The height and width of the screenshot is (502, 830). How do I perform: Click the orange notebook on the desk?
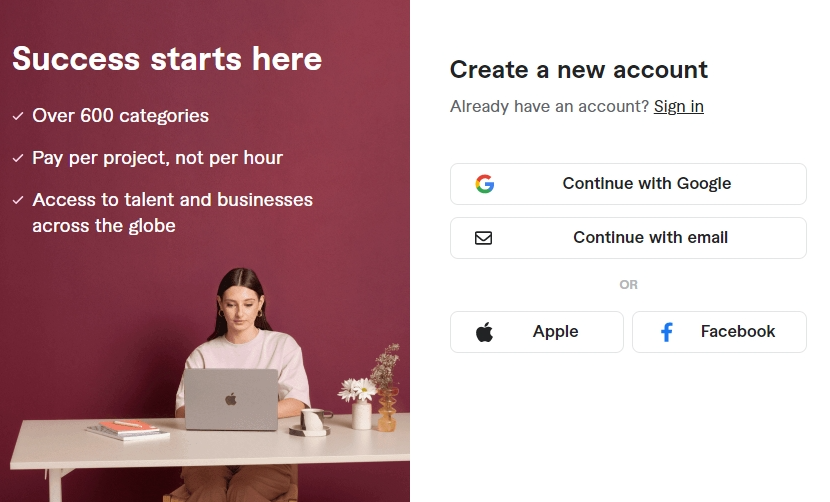[129, 426]
